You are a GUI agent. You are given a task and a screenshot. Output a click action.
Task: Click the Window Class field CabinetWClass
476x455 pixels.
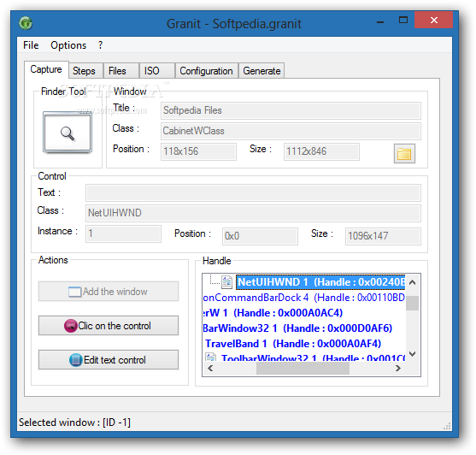(291, 131)
